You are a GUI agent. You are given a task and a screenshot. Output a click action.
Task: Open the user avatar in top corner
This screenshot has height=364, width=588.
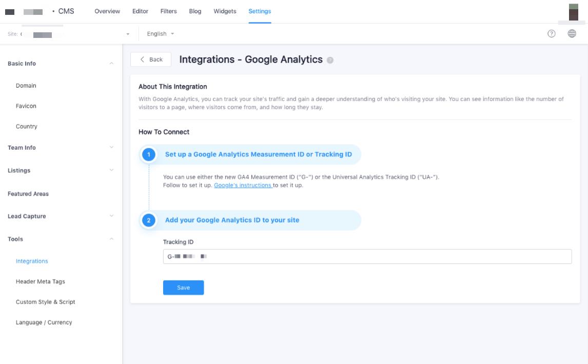coord(573,12)
